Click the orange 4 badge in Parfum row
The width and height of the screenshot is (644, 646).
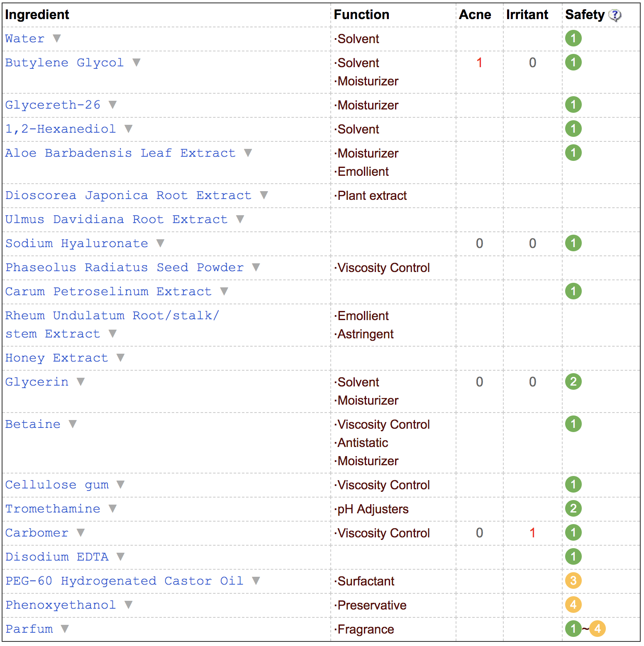[598, 629]
